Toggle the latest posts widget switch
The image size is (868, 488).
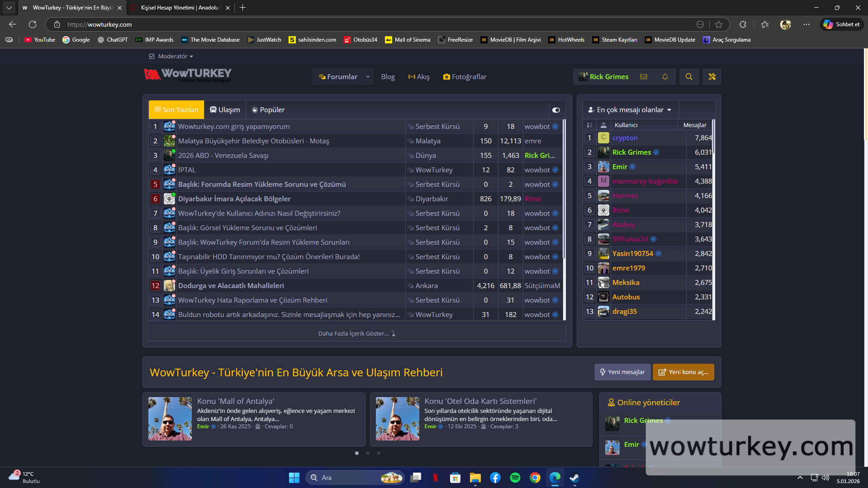tap(556, 110)
